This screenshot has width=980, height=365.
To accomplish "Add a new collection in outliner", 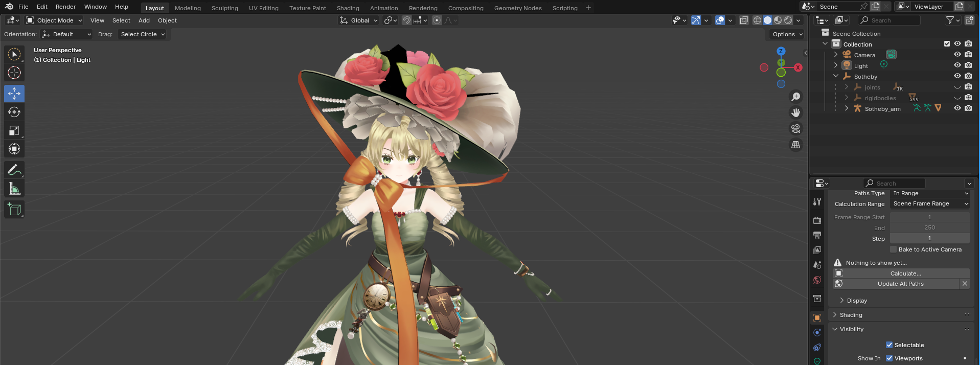I will coord(969,20).
